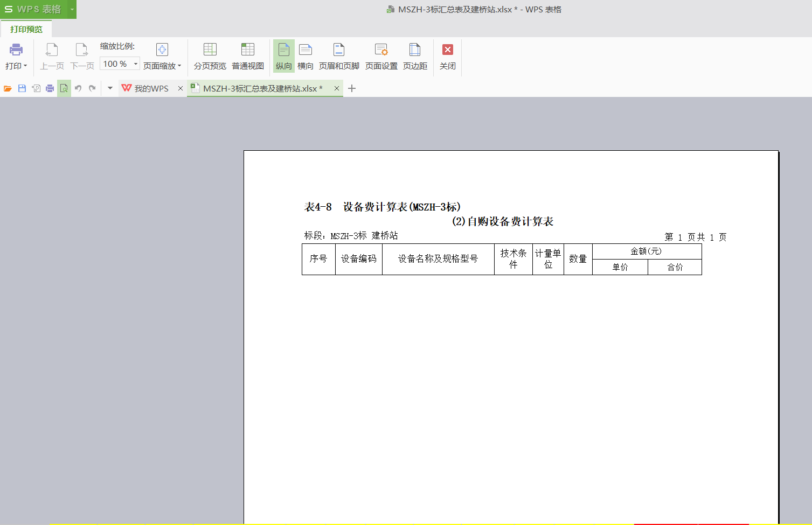The height and width of the screenshot is (525, 812).
Task: Click the quick-access print icon
Action: (x=50, y=88)
